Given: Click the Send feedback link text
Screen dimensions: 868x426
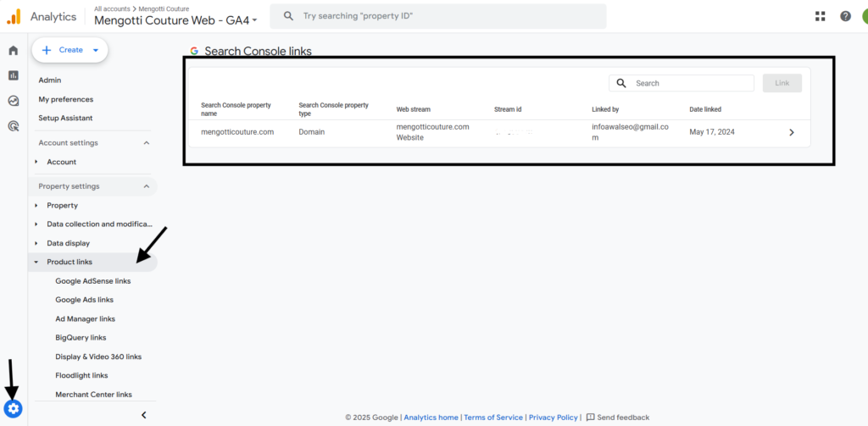Looking at the screenshot, I should coord(623,418).
